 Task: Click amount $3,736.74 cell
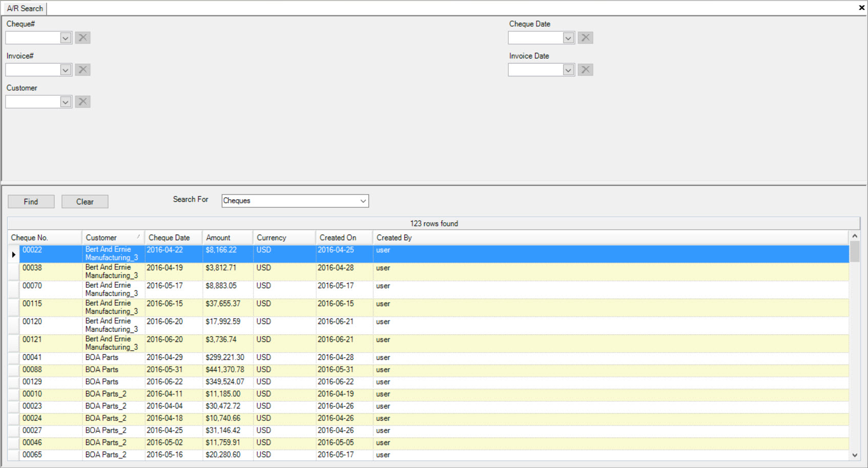[228, 344]
